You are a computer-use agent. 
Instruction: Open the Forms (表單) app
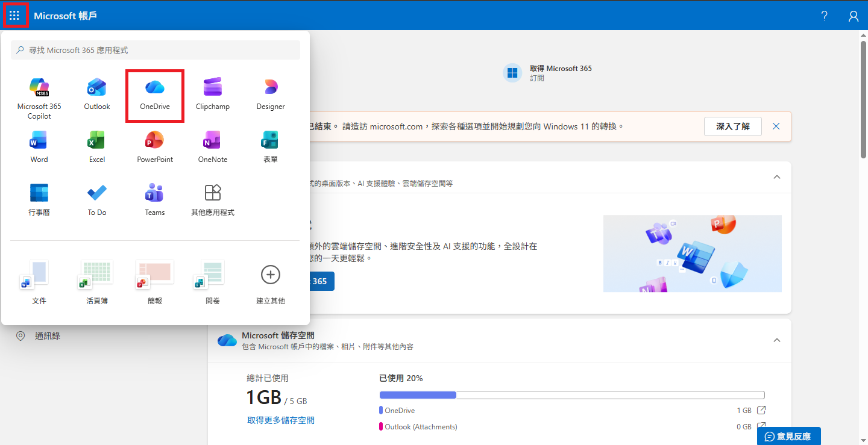coord(271,147)
